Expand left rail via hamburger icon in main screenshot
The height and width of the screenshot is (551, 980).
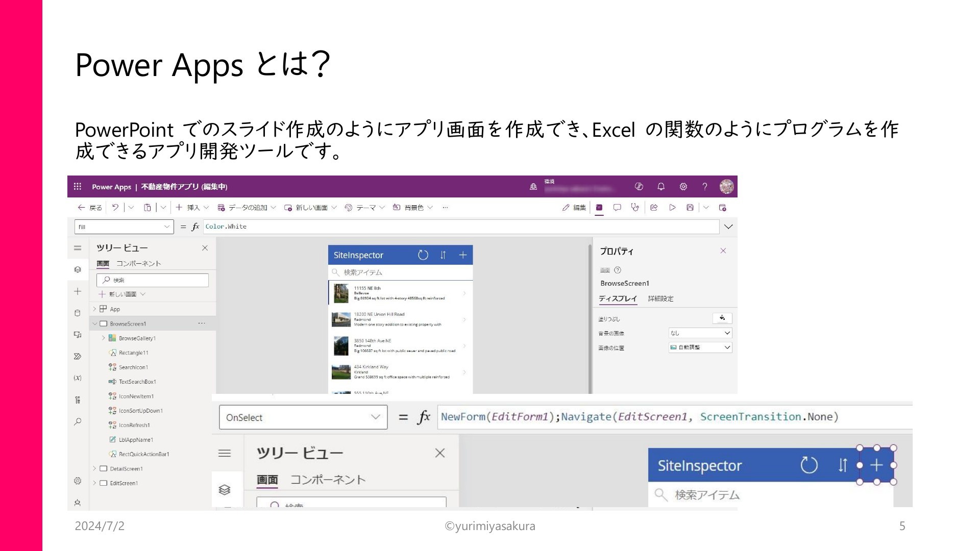pos(78,248)
